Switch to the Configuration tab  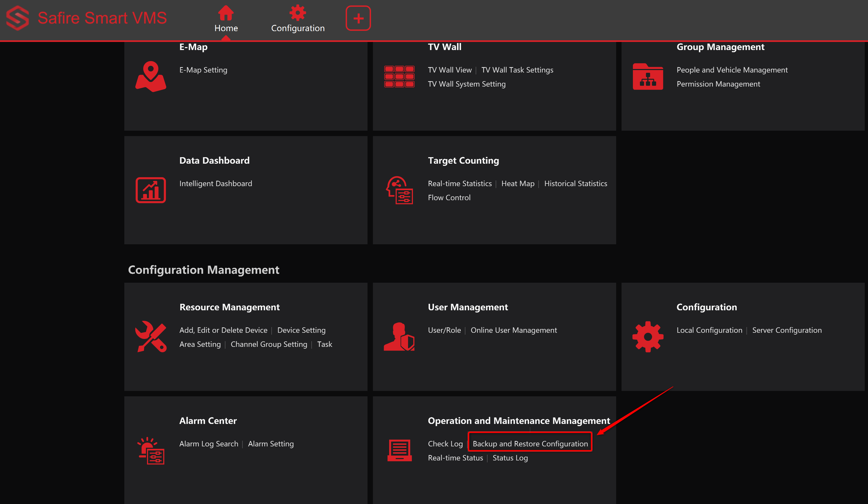pos(297,19)
